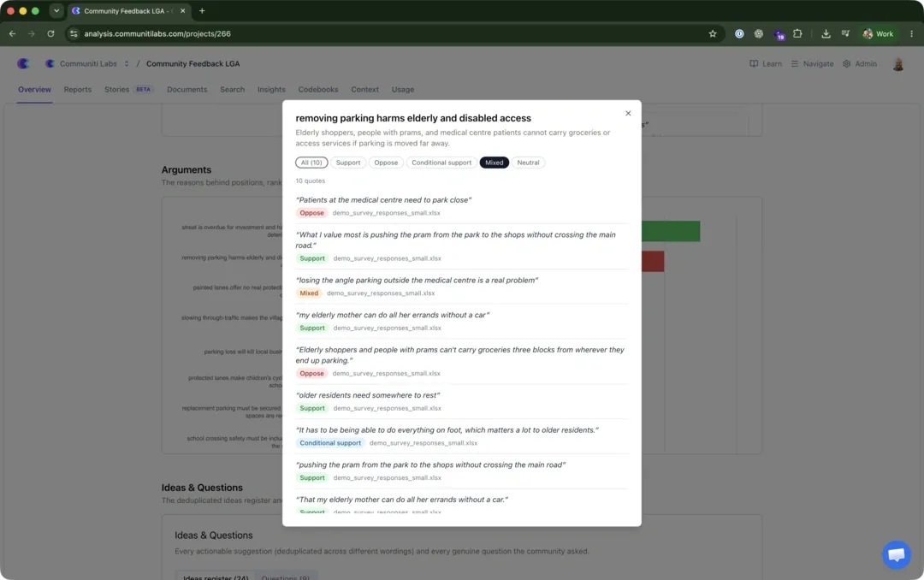Click the "10 quotes" count label
The image size is (924, 580).
[x=310, y=181]
